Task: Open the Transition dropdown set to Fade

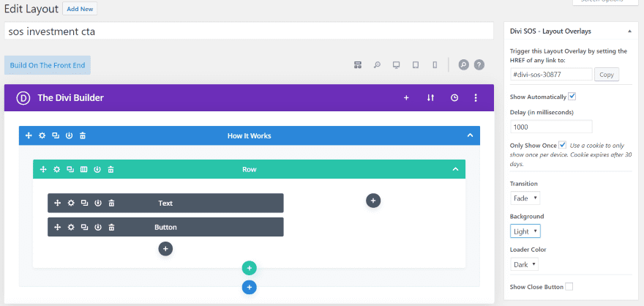Action: 525,198
